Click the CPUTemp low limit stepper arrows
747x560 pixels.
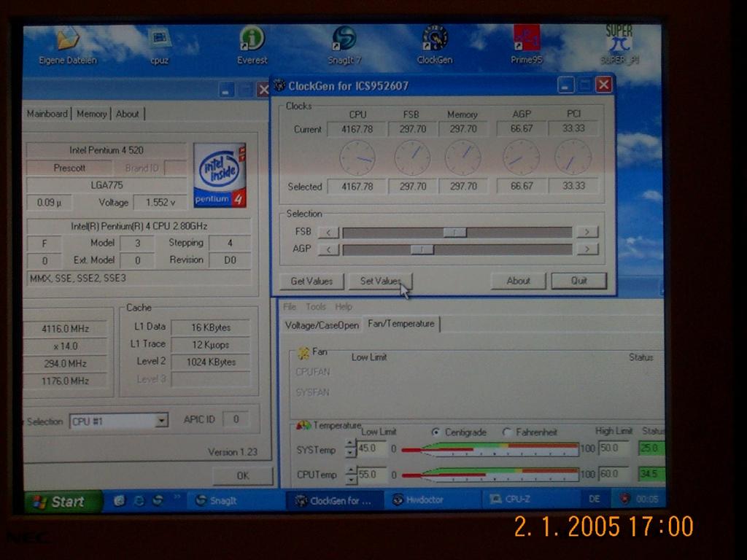pos(351,474)
